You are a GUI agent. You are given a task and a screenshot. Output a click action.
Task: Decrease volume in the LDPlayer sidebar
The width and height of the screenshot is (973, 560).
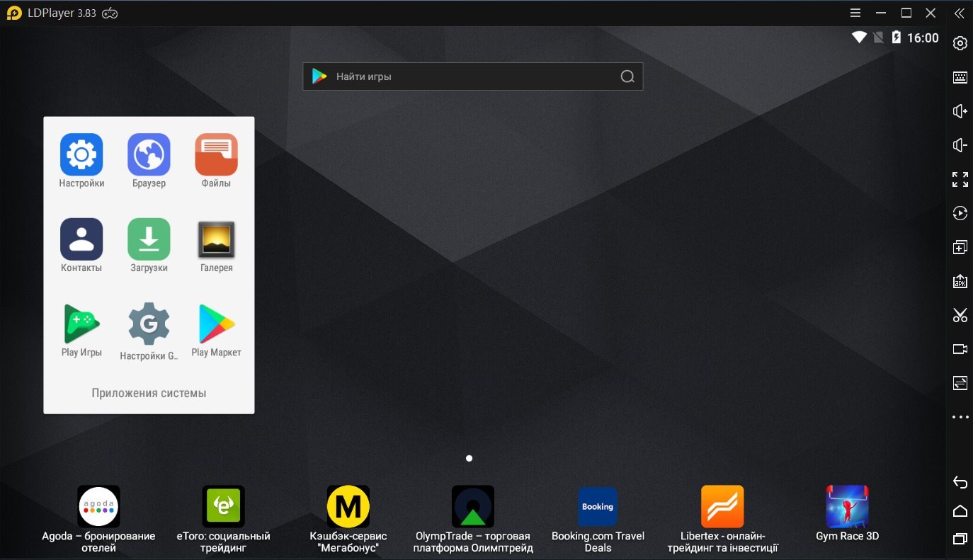pyautogui.click(x=960, y=145)
